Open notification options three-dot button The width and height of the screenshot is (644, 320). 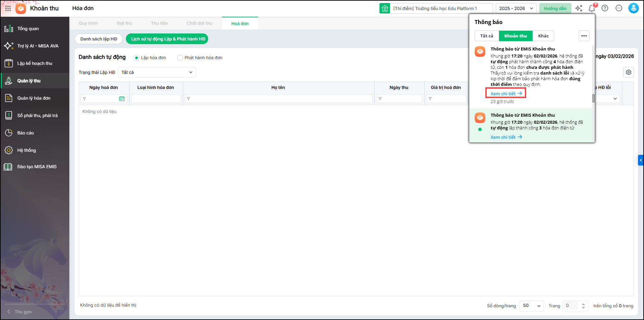(x=584, y=36)
